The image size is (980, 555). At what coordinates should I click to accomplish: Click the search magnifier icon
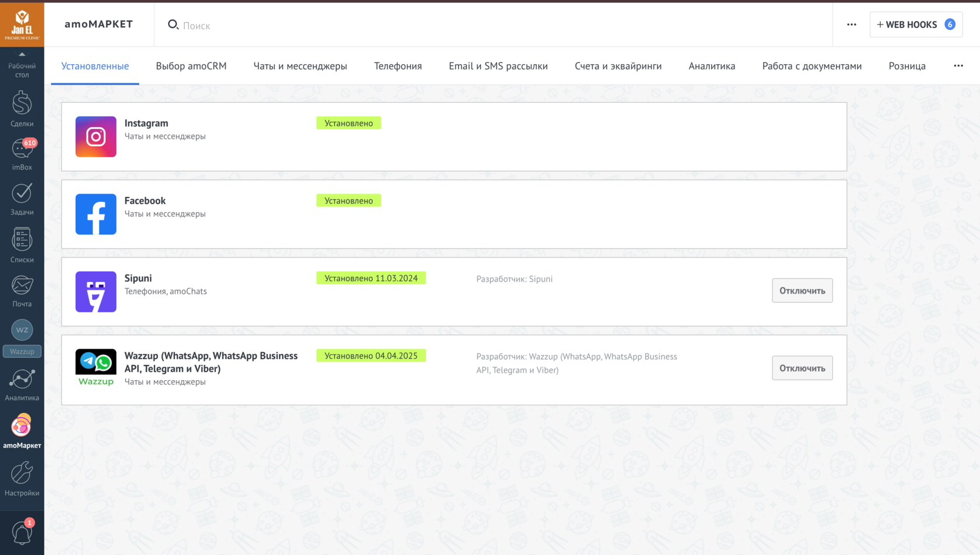(173, 24)
